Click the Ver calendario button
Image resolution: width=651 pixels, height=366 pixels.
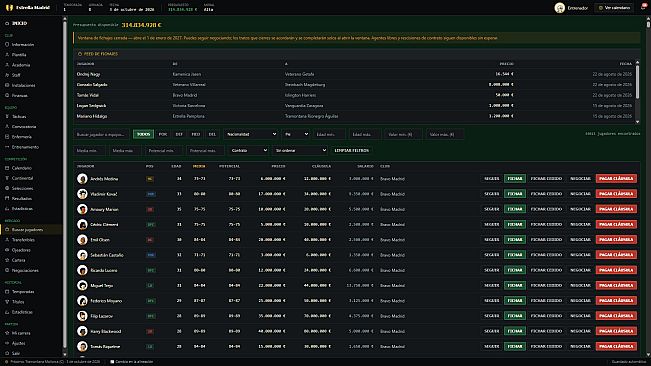click(614, 8)
